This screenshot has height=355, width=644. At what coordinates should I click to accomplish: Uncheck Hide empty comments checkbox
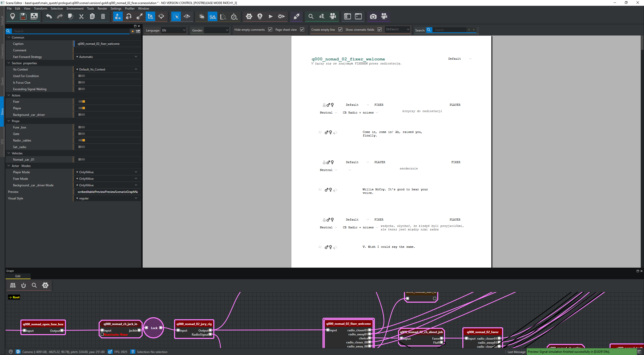click(270, 30)
